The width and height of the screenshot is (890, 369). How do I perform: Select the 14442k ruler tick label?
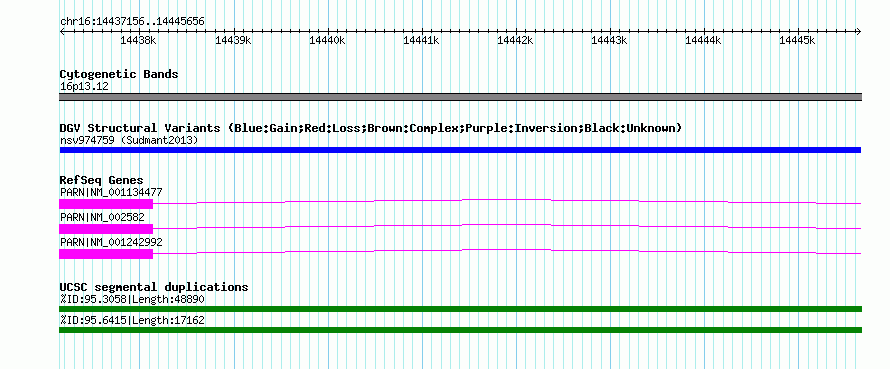(x=515, y=41)
